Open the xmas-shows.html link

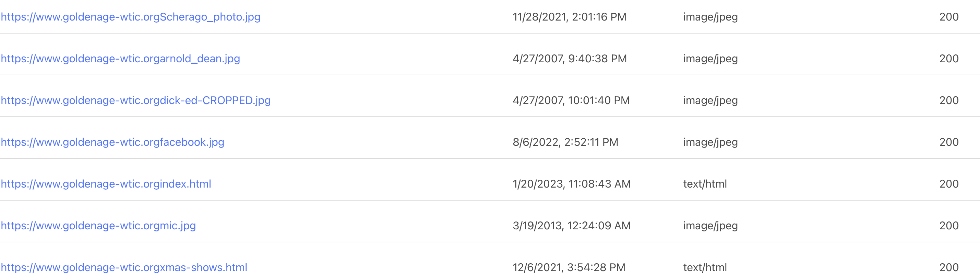pos(124,268)
